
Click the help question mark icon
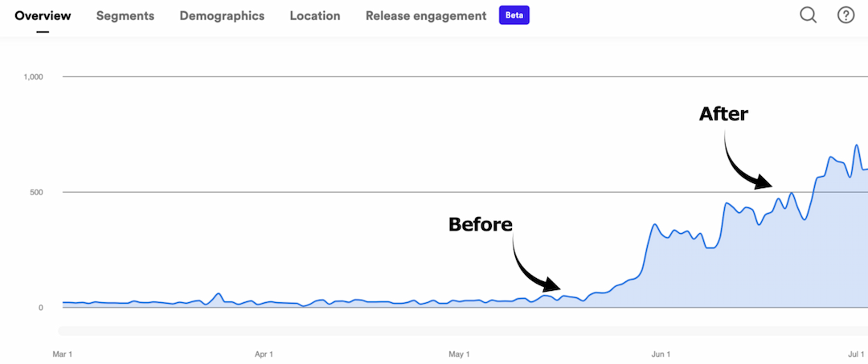(845, 15)
